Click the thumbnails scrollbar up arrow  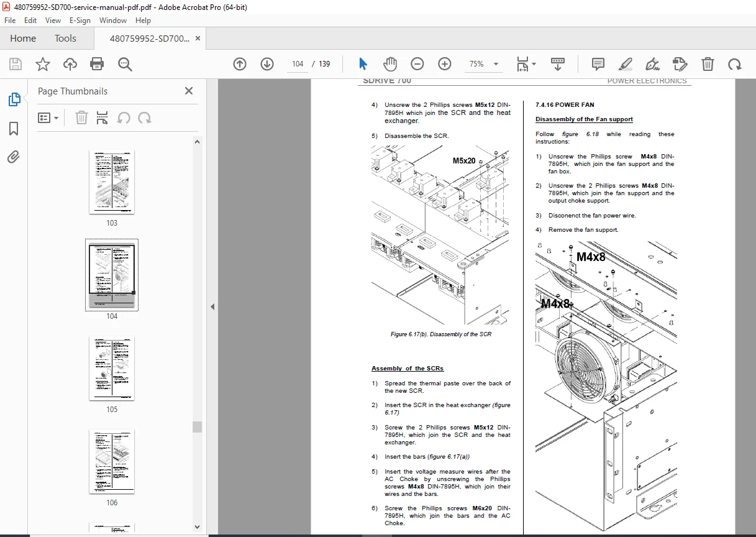pos(197,142)
